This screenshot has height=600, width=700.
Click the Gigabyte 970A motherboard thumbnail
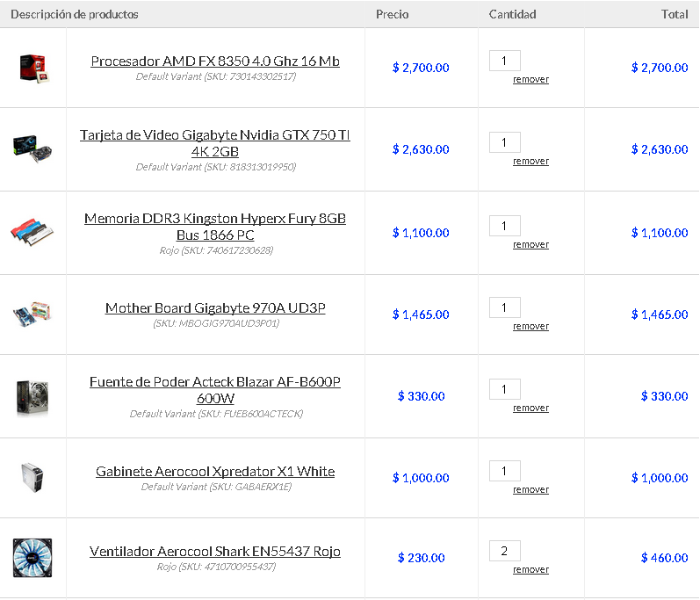pyautogui.click(x=32, y=314)
